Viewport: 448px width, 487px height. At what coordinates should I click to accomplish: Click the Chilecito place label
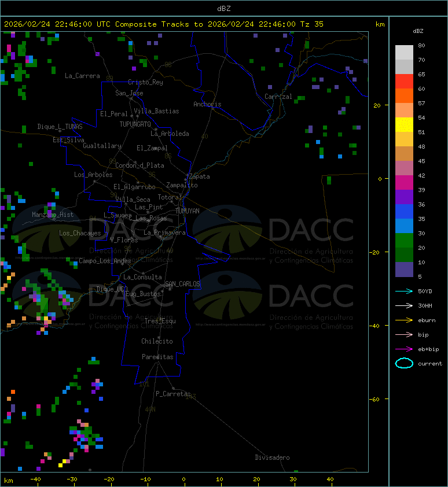pyautogui.click(x=157, y=341)
